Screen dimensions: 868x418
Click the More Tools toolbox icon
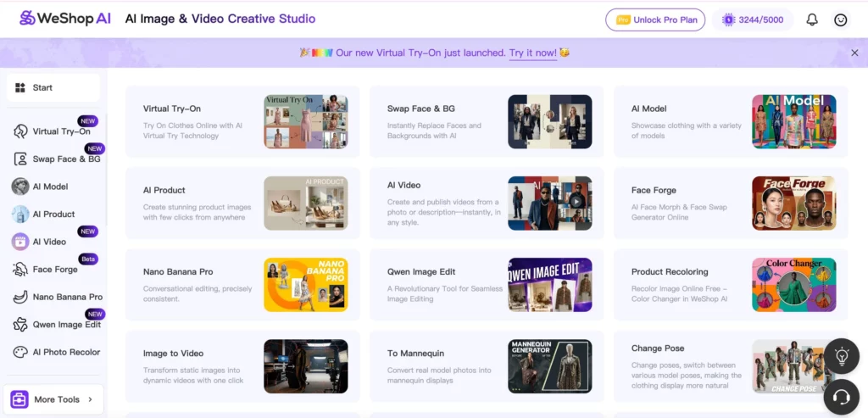[19, 399]
